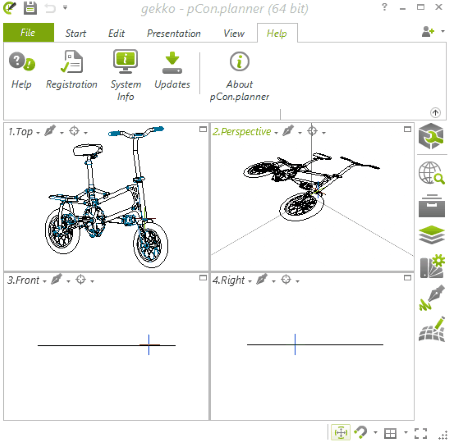Check for Updates

point(172,70)
